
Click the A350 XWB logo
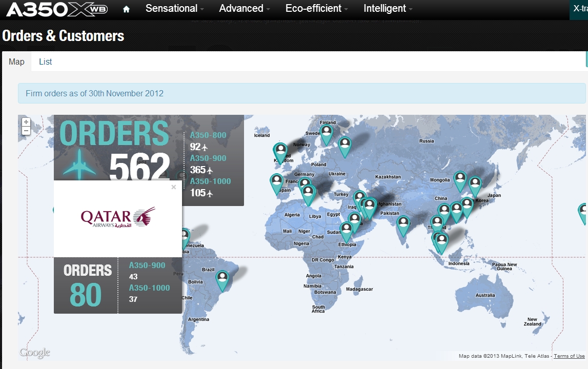point(57,9)
